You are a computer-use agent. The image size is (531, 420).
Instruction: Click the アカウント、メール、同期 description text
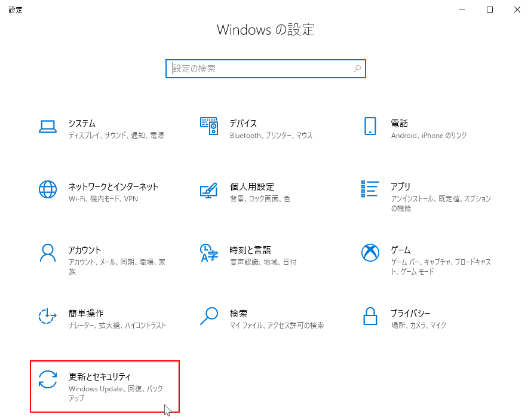pyautogui.click(x=117, y=266)
